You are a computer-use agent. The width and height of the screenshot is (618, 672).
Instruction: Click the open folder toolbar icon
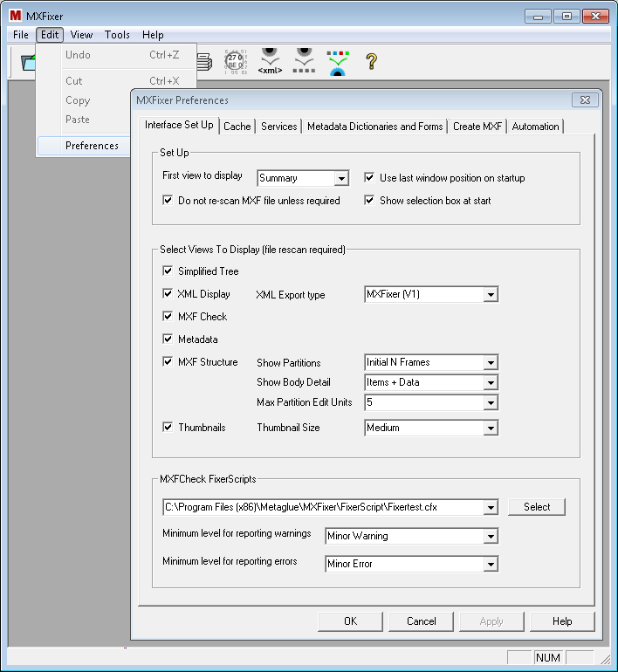coord(28,63)
